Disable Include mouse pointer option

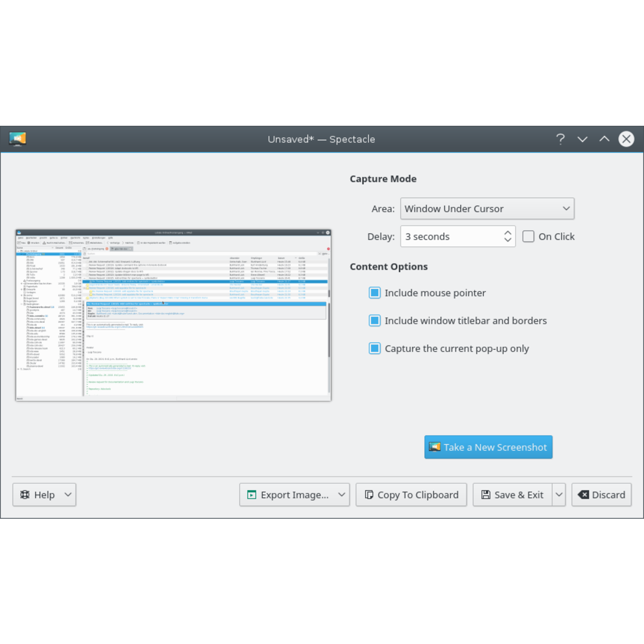tap(374, 292)
